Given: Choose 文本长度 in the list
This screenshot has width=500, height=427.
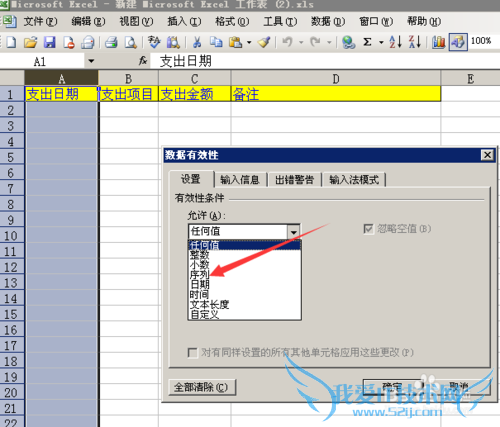Looking at the screenshot, I should coord(245,305).
